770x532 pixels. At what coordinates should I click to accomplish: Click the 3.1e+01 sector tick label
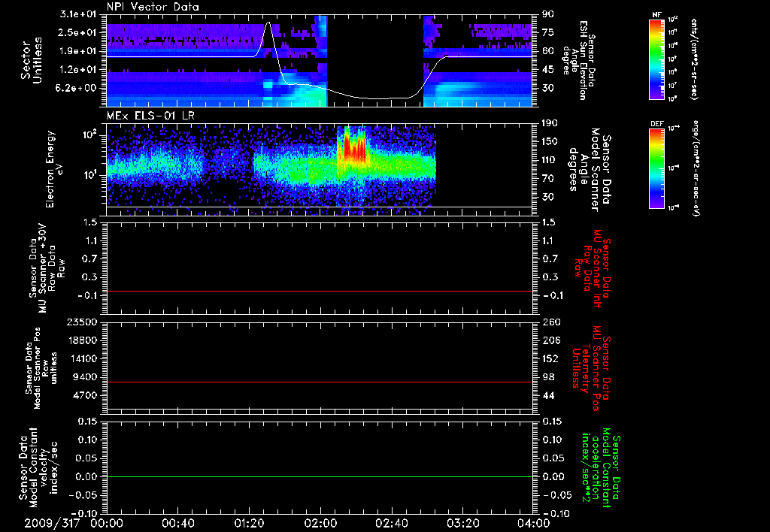(x=77, y=14)
